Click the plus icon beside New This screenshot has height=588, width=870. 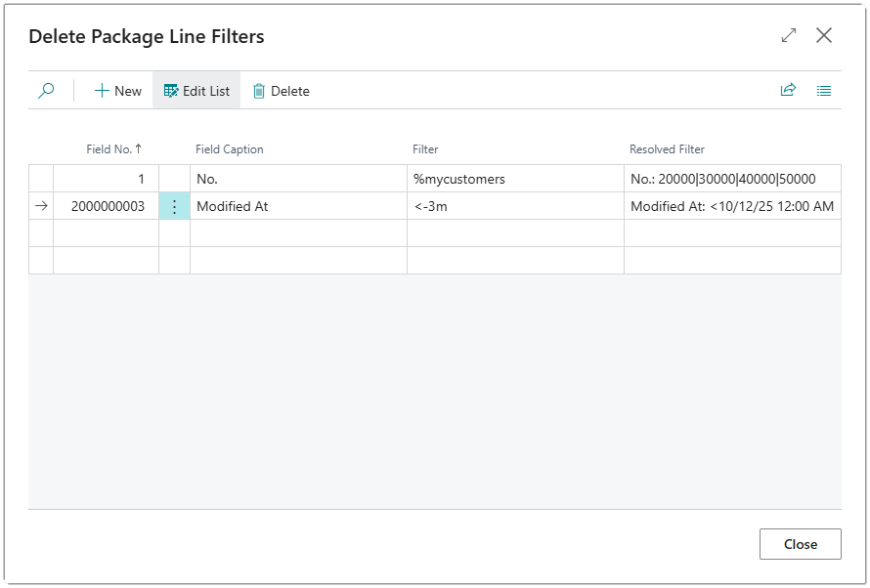[101, 90]
